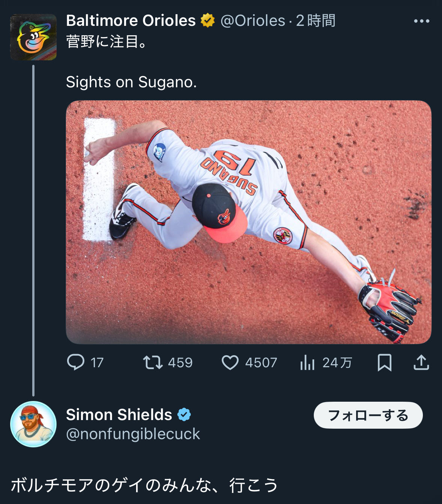
Task: Bookmark the Orioles post
Action: coord(384,362)
